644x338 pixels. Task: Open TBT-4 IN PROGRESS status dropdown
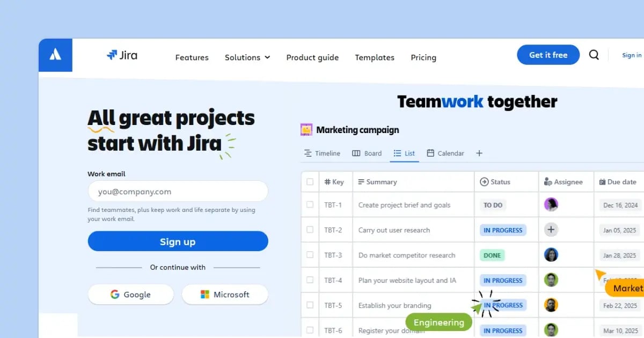[x=503, y=280]
